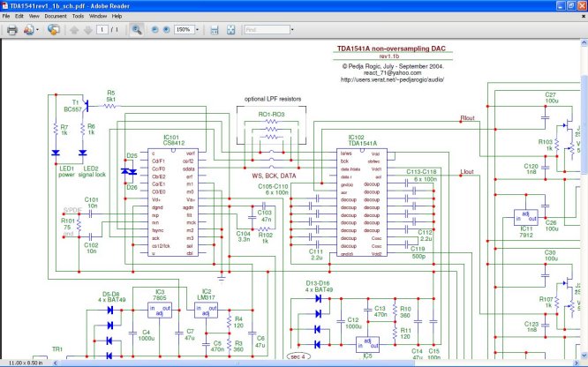The width and height of the screenshot is (588, 367).
Task: Click the users.verat.net URL text
Action: [392, 79]
